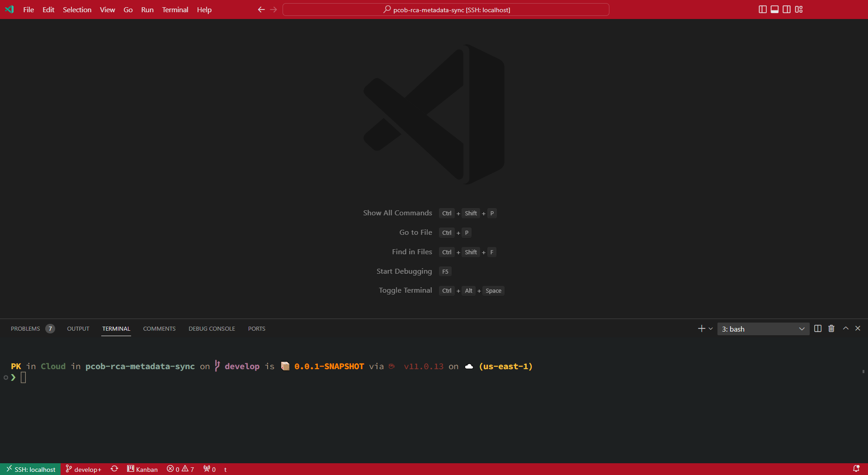Go forward with the right arrow
Image resolution: width=868 pixels, height=475 pixels.
[274, 9]
